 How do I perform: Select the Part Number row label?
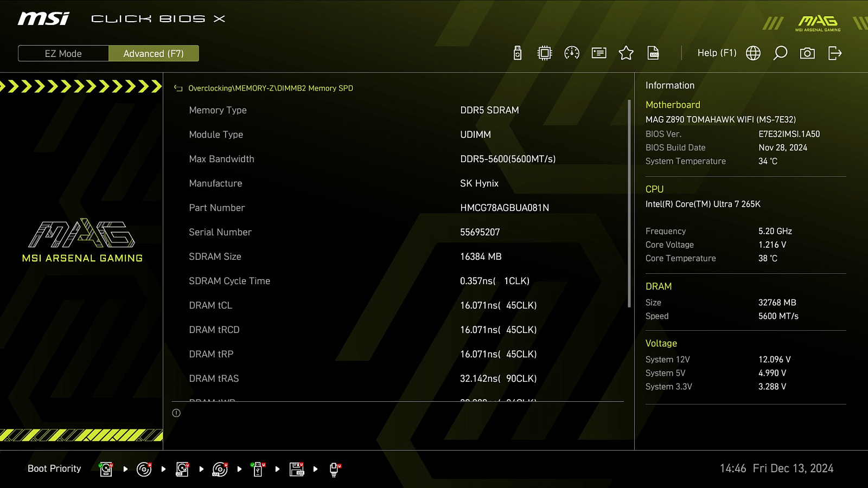216,208
